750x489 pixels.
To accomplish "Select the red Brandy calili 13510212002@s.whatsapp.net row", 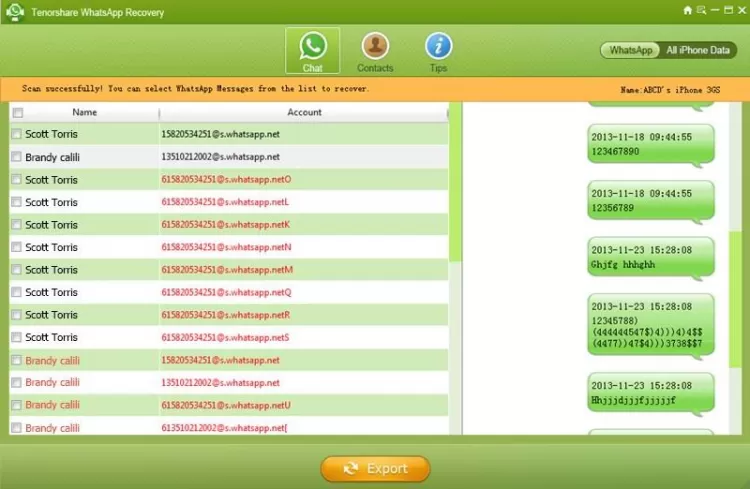I will 229,382.
